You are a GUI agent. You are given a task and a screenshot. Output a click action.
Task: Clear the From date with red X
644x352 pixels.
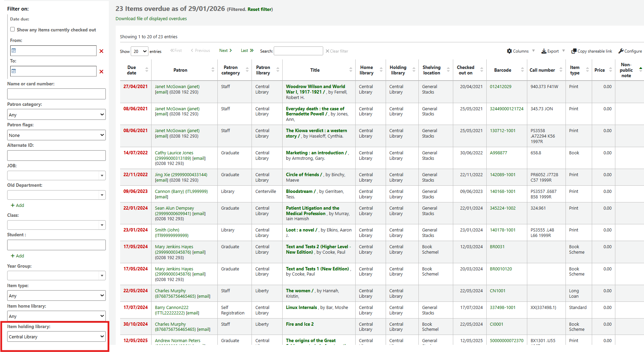click(101, 51)
